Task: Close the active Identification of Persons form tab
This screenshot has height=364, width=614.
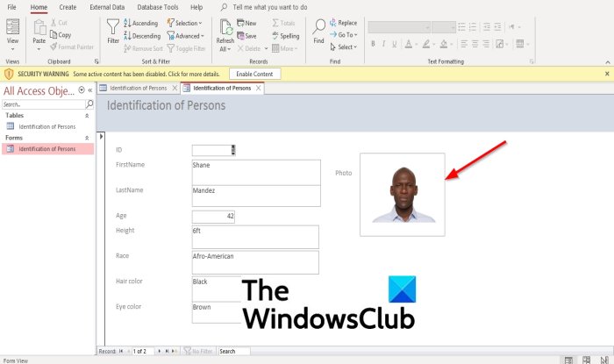Action: pos(259,88)
